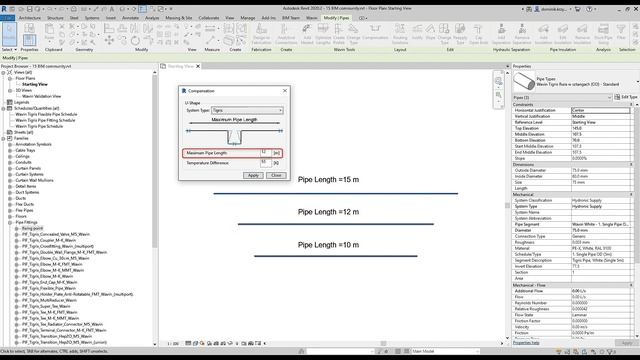The height and width of the screenshot is (360, 640).
Task: Click the Edit Insulation icon
Action: (x=563, y=34)
